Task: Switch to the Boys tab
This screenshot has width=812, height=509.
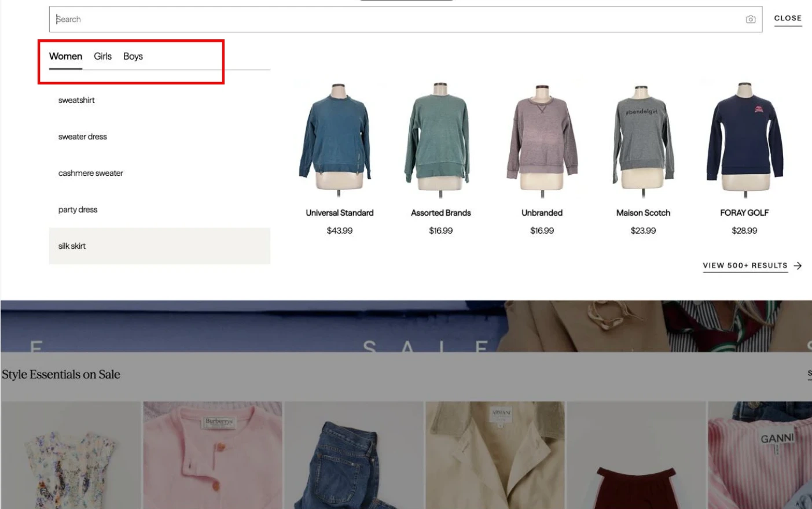Action: coord(133,56)
